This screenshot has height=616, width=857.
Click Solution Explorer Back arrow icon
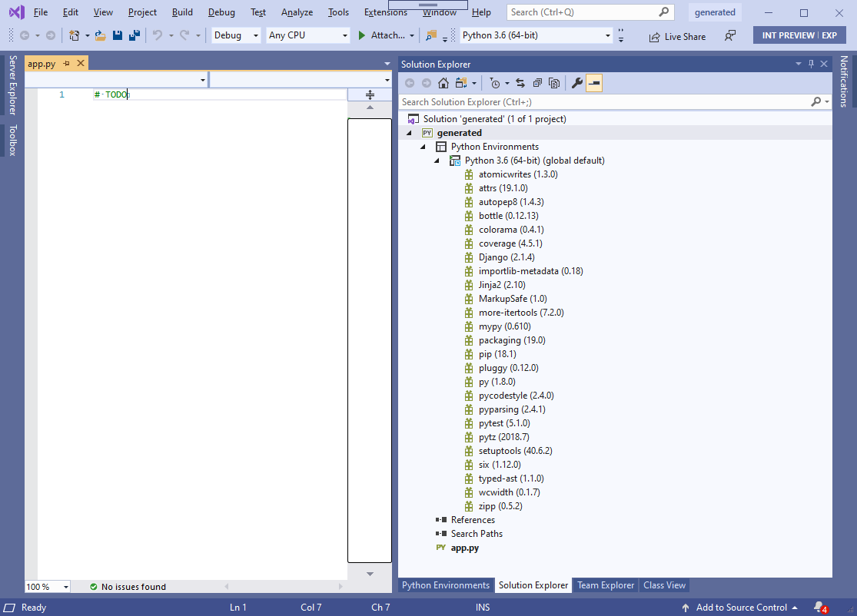[410, 83]
